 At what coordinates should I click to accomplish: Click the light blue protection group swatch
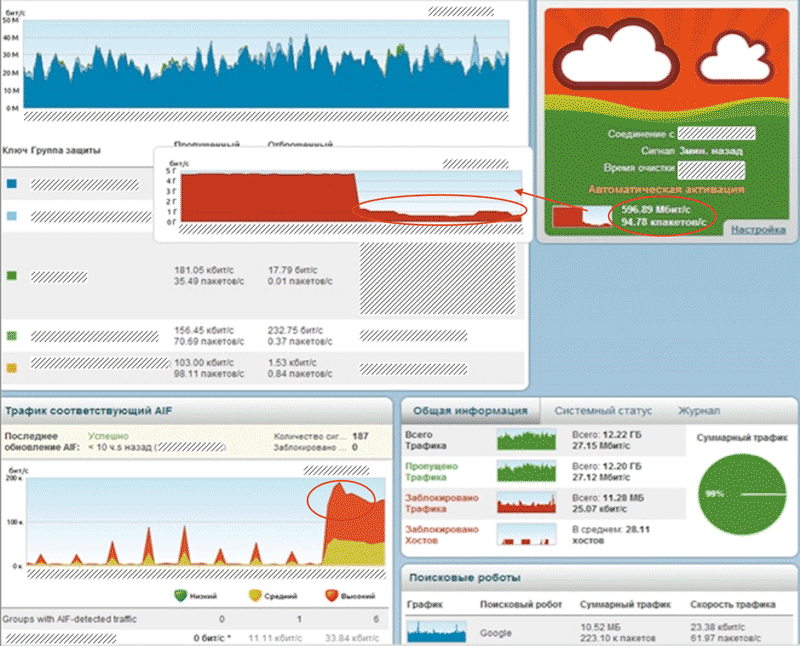pos(12,216)
